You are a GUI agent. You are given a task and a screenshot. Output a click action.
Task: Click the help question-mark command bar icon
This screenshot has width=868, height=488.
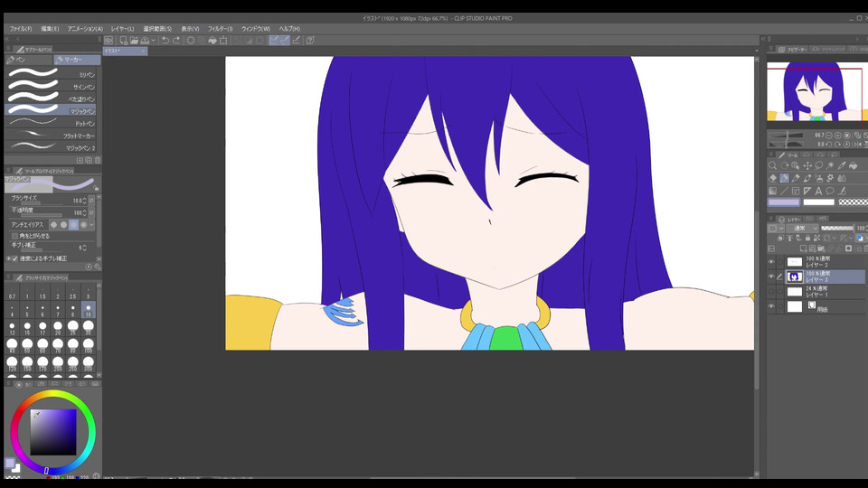(310, 41)
